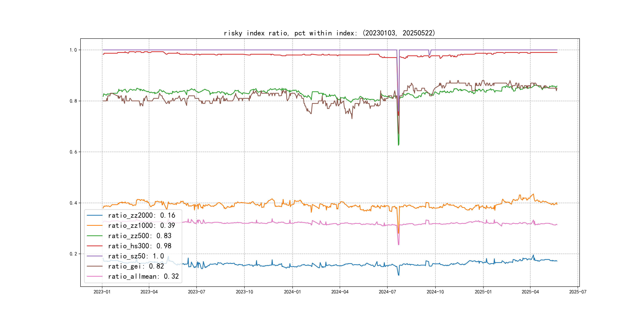Click the green line's lowest spike bottom
This screenshot has height=322, width=644.
(x=398, y=145)
